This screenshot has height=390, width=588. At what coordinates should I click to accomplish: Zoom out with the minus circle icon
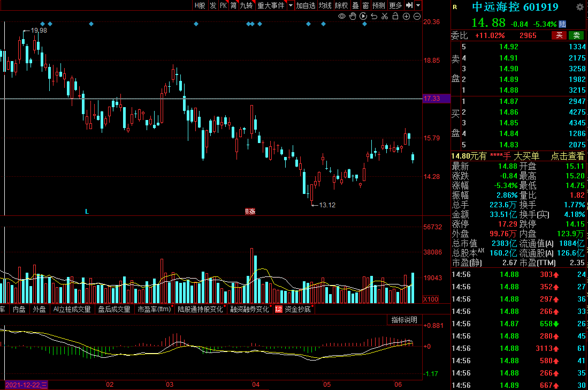pos(417,17)
